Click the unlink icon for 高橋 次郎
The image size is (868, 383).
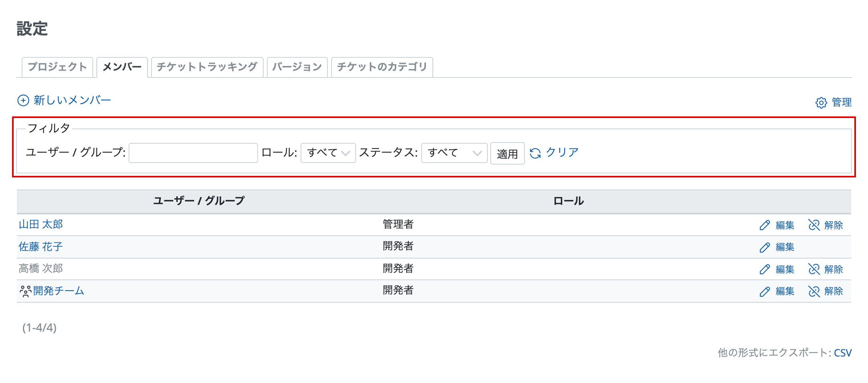(814, 269)
